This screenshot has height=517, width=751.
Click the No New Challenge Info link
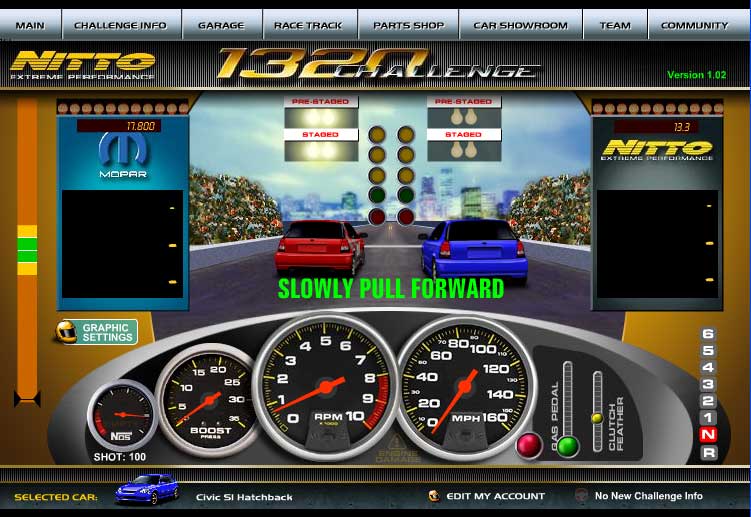(648, 496)
